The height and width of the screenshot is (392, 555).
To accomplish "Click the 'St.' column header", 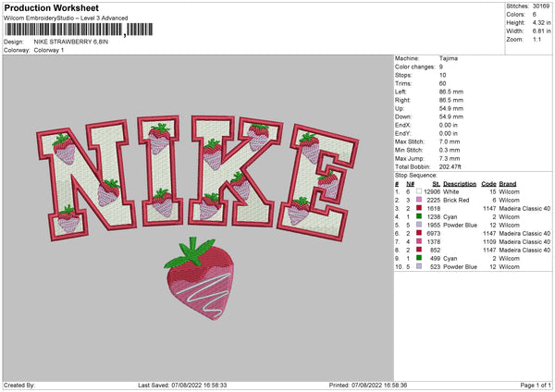I will click(x=437, y=184).
